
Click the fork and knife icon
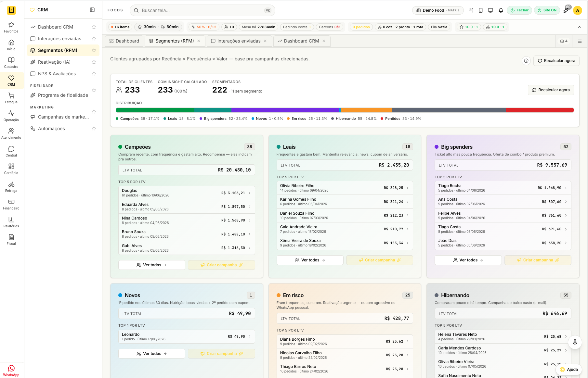[x=471, y=10]
